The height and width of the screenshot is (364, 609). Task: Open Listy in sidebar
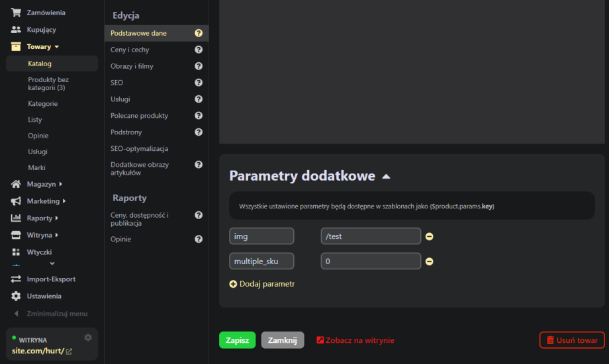point(35,120)
